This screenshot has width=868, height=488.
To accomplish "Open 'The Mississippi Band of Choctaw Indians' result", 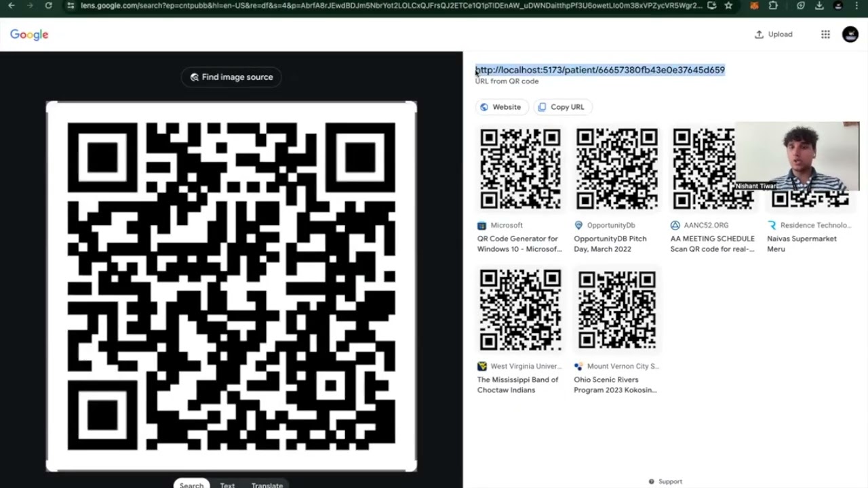I will click(517, 385).
